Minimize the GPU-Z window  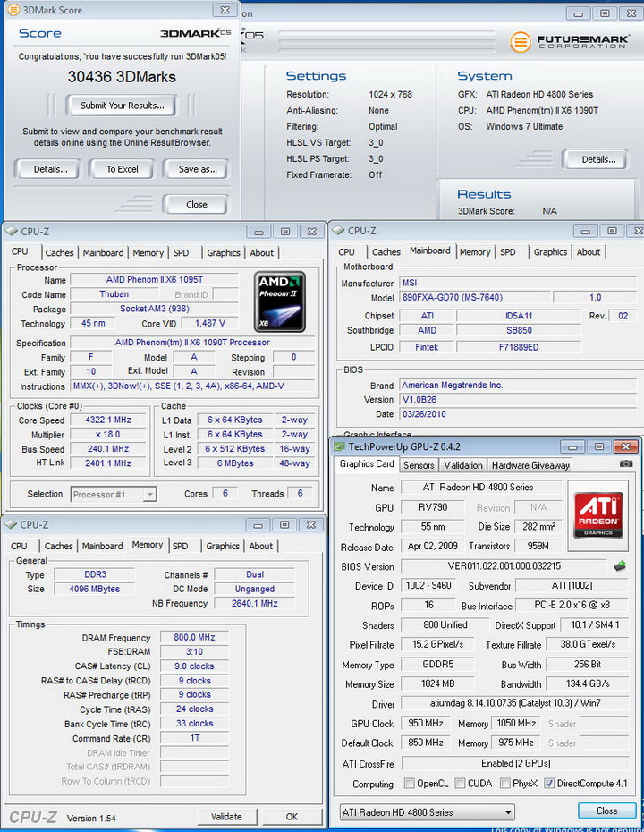(572, 447)
